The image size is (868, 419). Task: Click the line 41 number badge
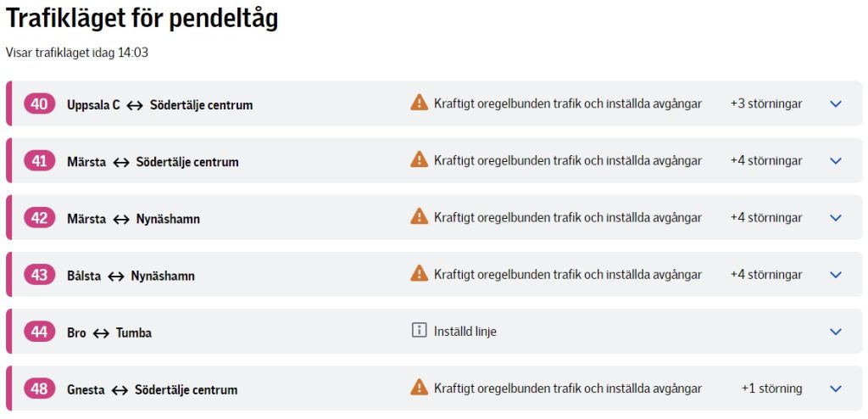tap(39, 161)
